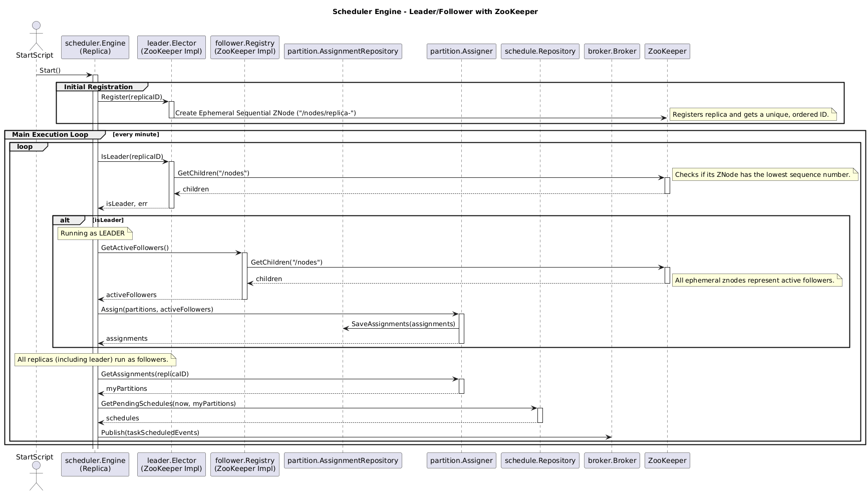
Task: Click the follower.Registry (ZooKeeper Impl) header
Action: pos(244,47)
